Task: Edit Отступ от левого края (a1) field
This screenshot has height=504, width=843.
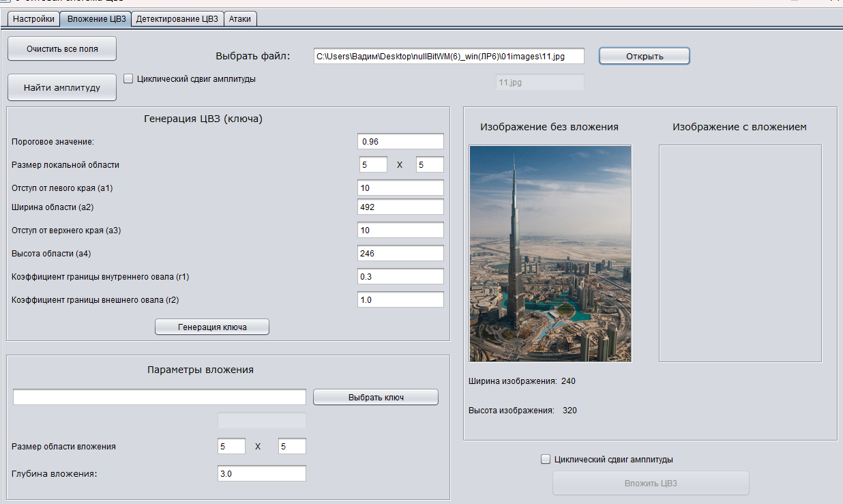Action: [400, 188]
